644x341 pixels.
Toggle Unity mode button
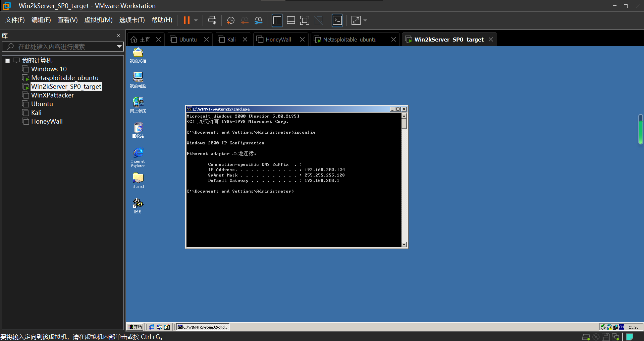(318, 20)
